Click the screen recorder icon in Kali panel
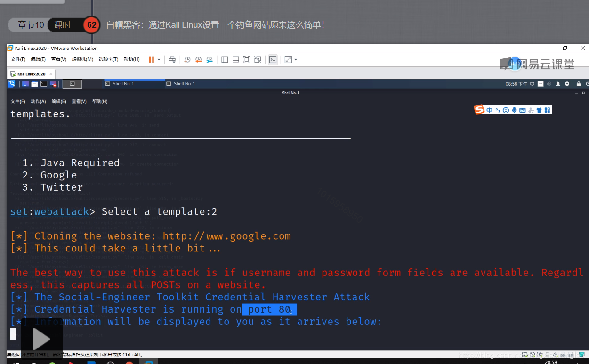 (53, 84)
